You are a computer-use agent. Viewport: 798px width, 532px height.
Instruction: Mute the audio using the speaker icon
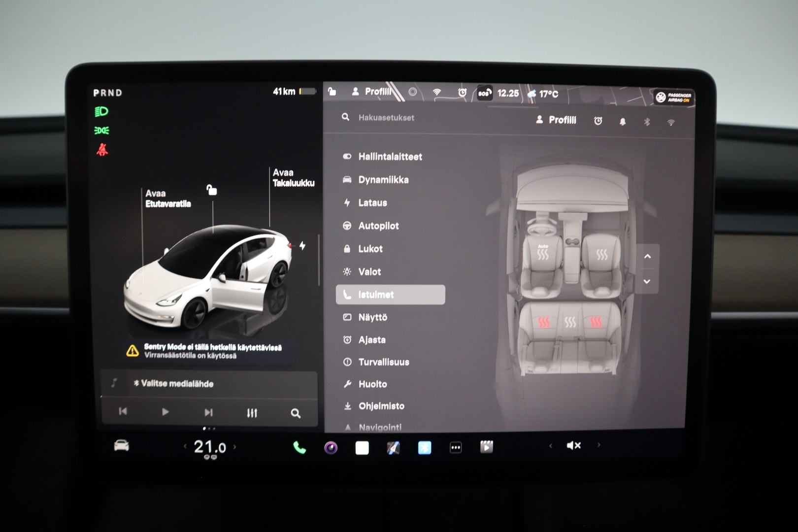(573, 445)
